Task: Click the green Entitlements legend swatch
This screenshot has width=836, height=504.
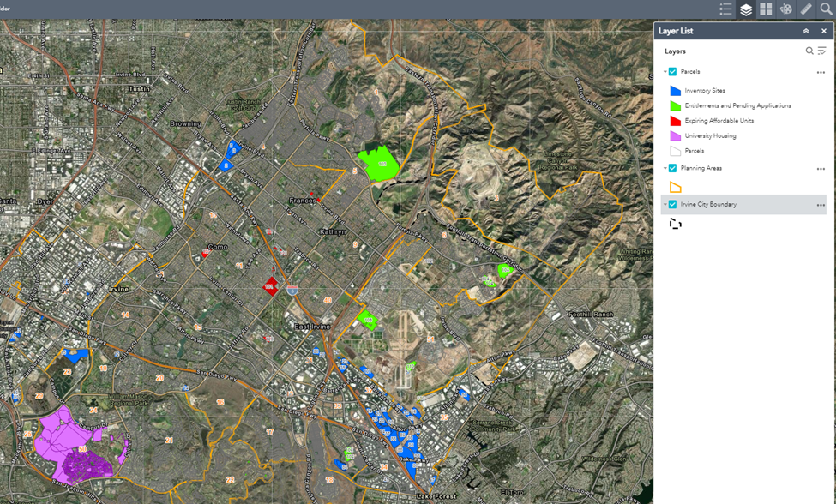Action: pos(675,105)
